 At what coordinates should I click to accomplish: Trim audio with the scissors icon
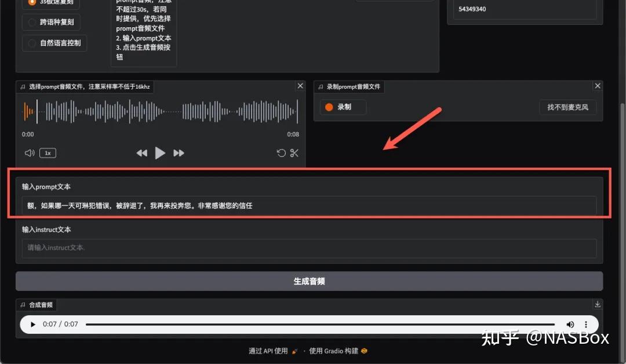[294, 153]
